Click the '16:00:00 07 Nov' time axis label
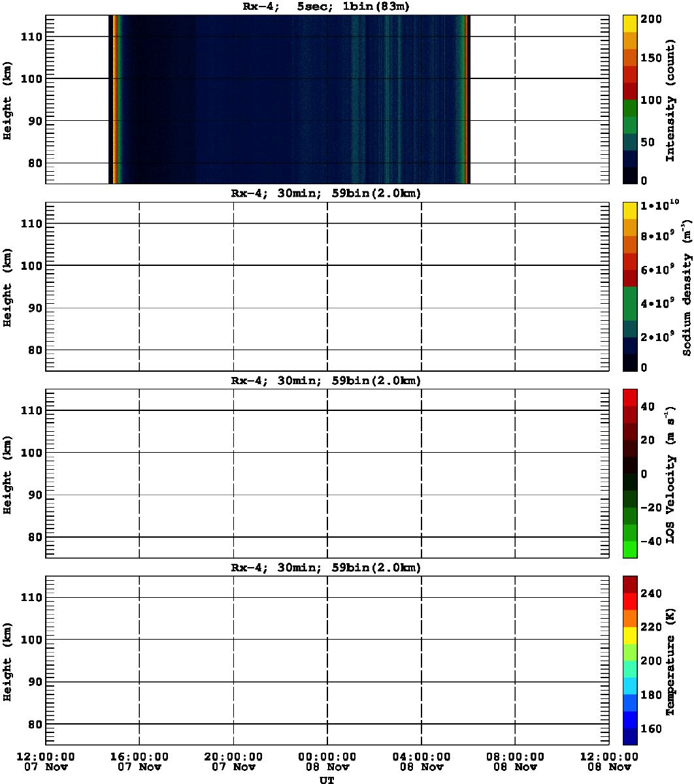 click(139, 761)
